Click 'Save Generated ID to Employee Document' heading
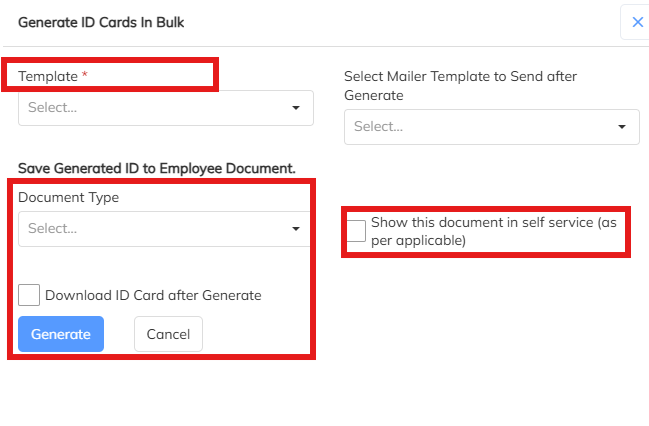This screenshot has height=426, width=649. (x=157, y=168)
